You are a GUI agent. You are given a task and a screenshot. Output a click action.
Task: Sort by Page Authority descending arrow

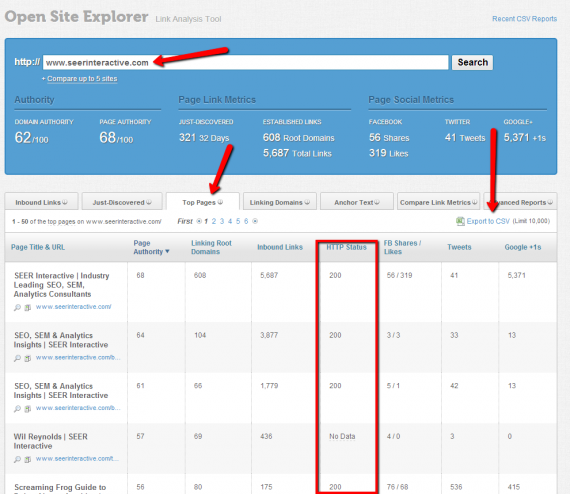167,251
